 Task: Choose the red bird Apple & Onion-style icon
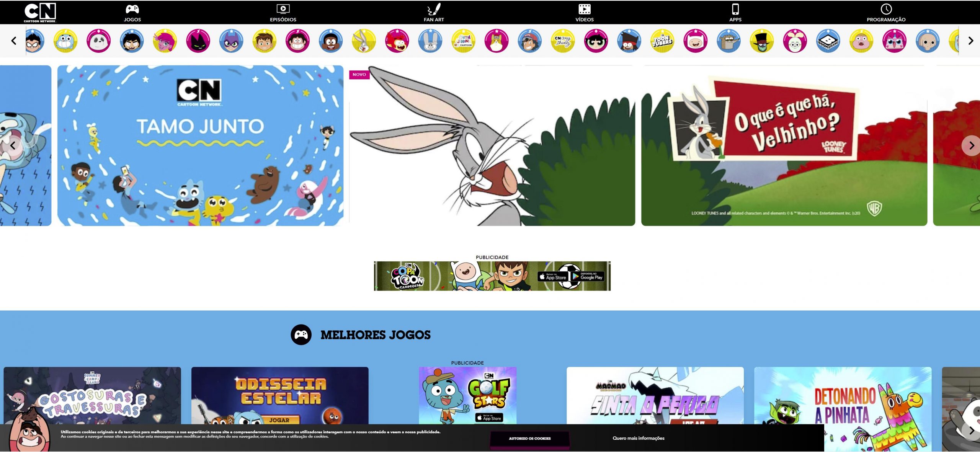coord(397,41)
